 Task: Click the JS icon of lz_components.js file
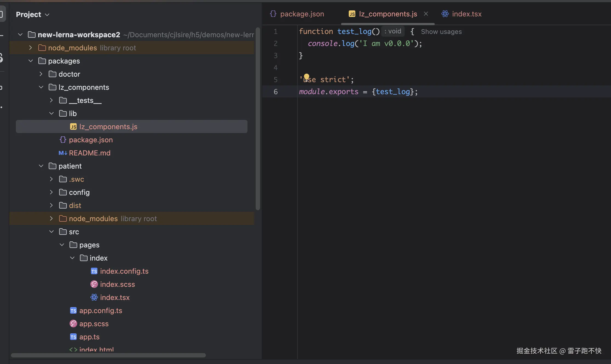(x=73, y=127)
